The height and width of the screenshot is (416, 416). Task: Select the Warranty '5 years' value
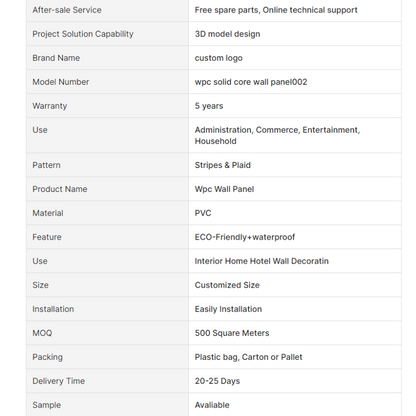(209, 106)
